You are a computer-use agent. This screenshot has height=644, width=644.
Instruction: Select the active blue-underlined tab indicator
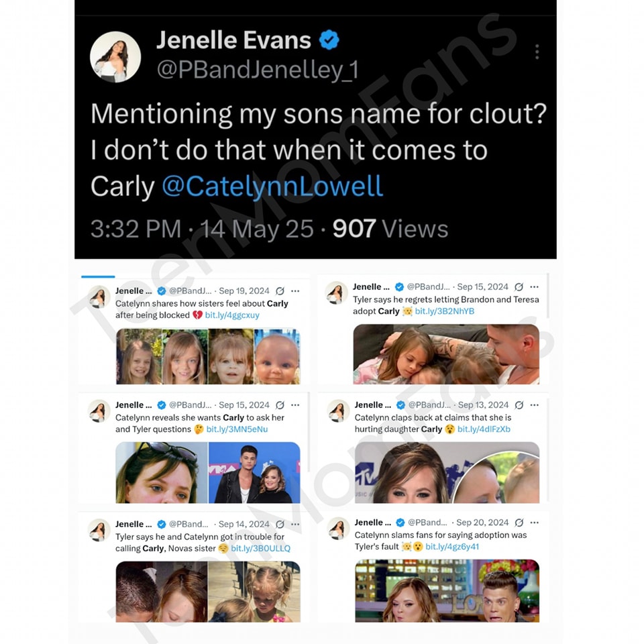98,276
